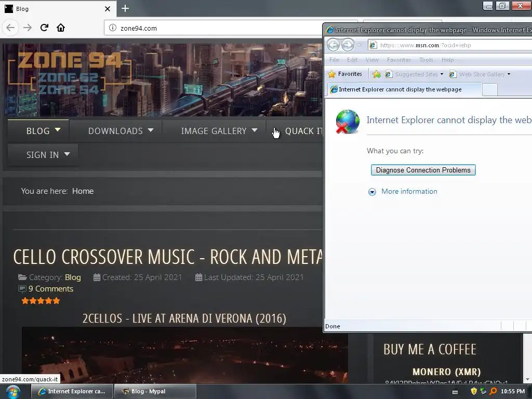Switch to Blog - Mypal taskbar button
This screenshot has width=532, height=399.
point(155,391)
